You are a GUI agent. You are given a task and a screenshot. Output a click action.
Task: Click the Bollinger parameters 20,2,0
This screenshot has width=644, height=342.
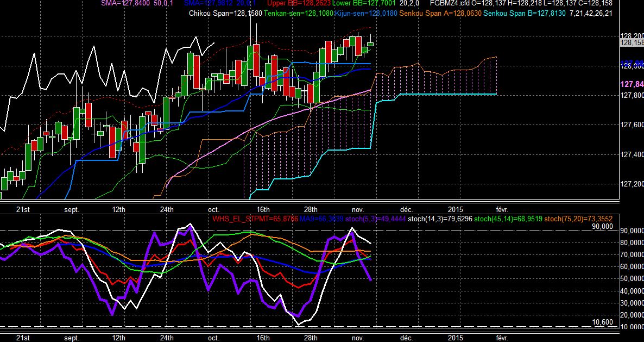(408, 3)
